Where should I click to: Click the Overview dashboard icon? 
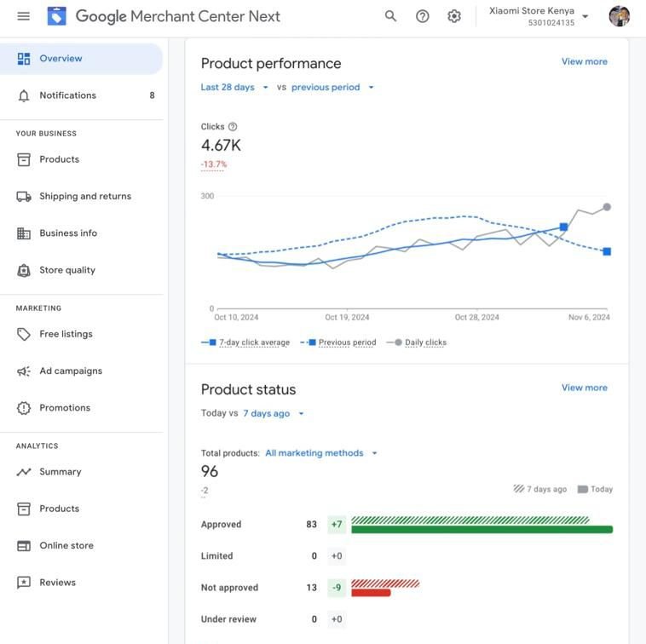(x=24, y=59)
